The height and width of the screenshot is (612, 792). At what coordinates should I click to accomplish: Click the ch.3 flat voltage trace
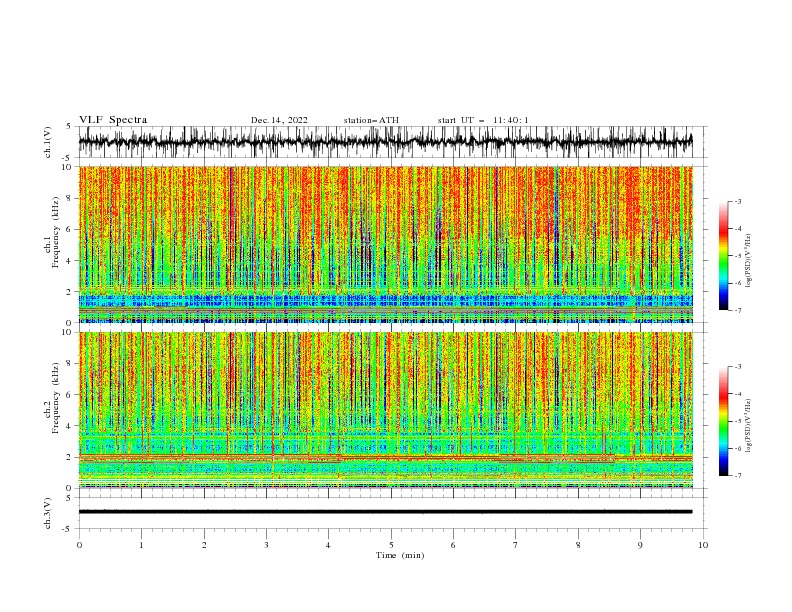pyautogui.click(x=385, y=512)
